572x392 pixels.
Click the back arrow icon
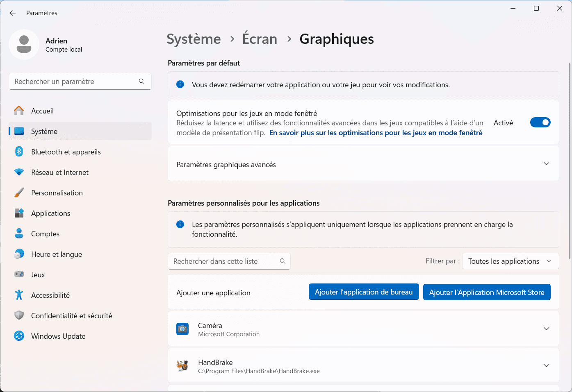point(13,13)
